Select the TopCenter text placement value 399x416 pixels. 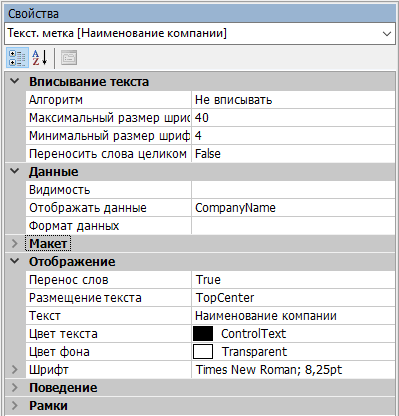coord(293,298)
